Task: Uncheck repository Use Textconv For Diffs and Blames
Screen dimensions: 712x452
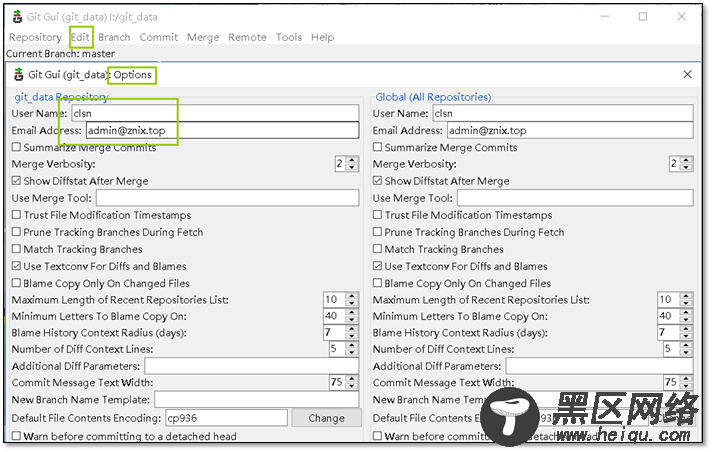Action: coord(16,266)
